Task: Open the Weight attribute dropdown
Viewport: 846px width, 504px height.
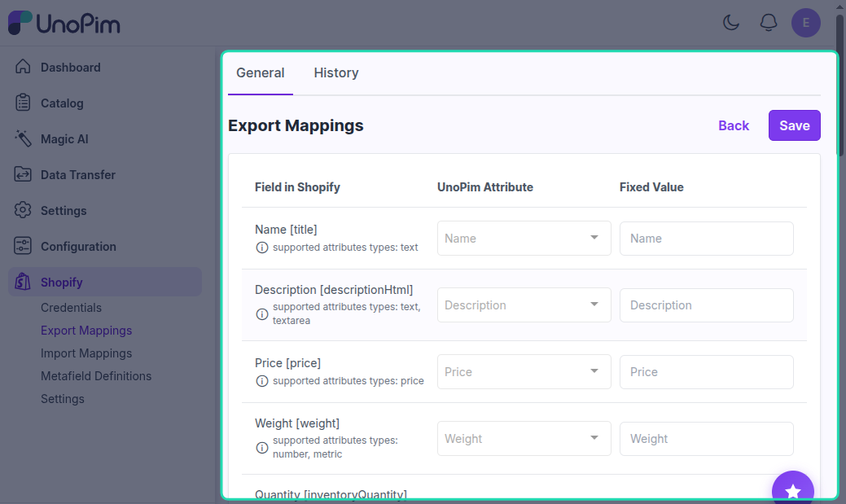Action: (524, 438)
